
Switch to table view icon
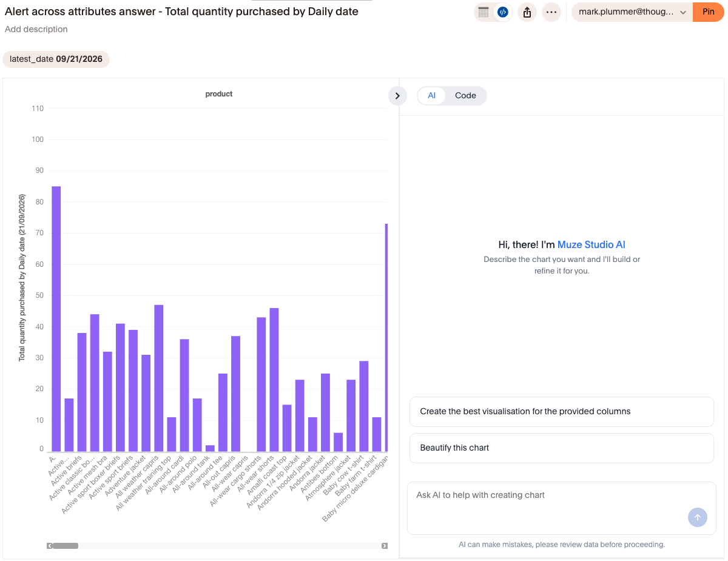[x=484, y=12]
